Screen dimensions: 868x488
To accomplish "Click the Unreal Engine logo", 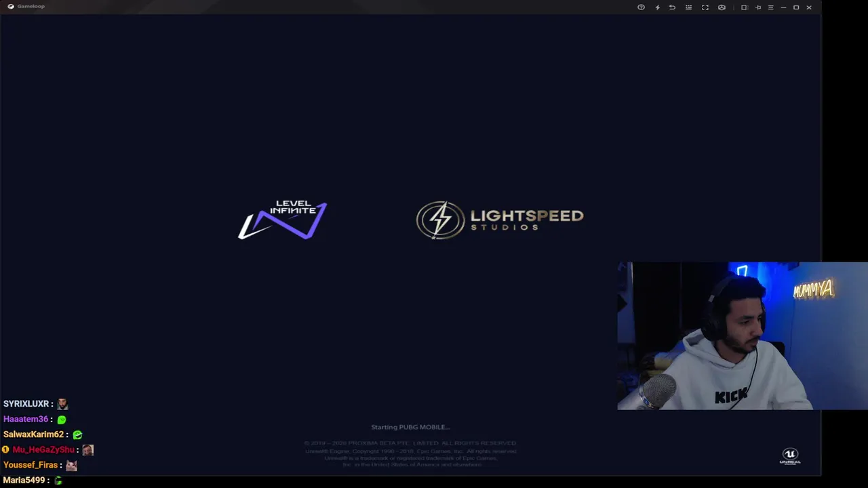I will (x=790, y=456).
